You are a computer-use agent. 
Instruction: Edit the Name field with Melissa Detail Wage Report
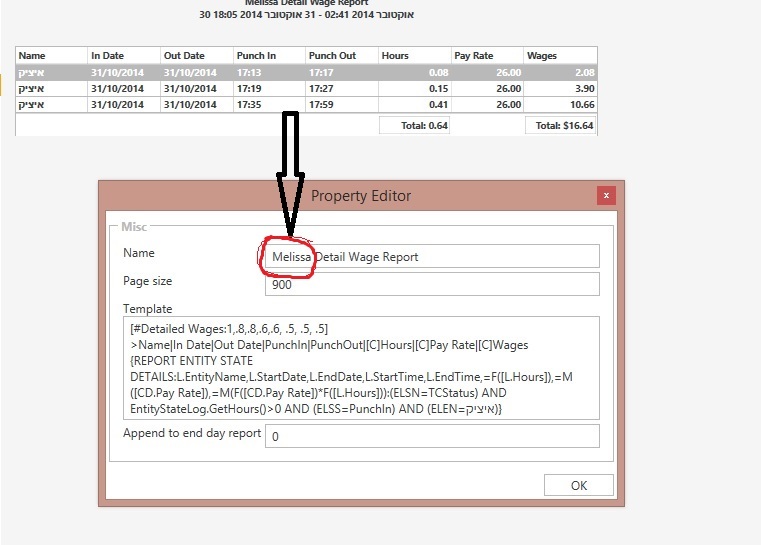(432, 256)
